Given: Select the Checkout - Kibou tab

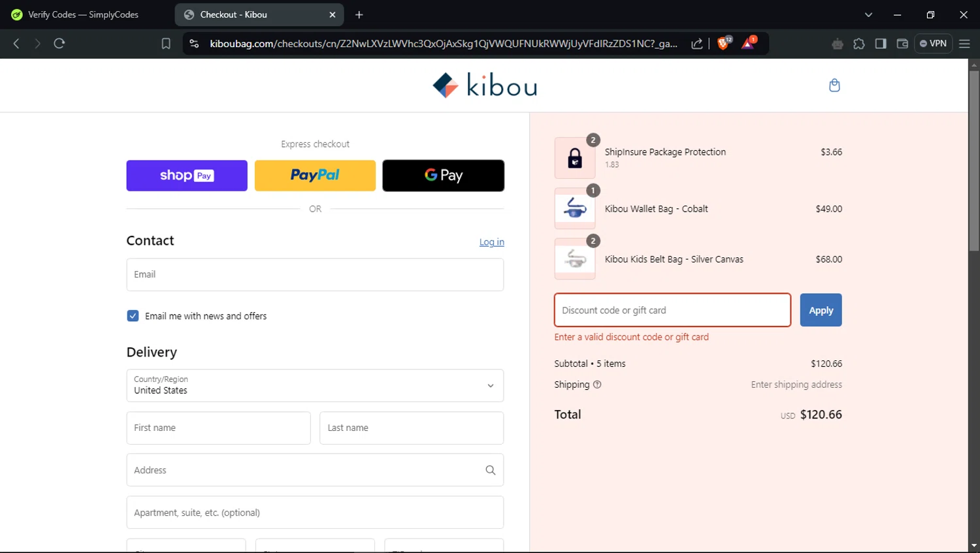Looking at the screenshot, I should (259, 14).
